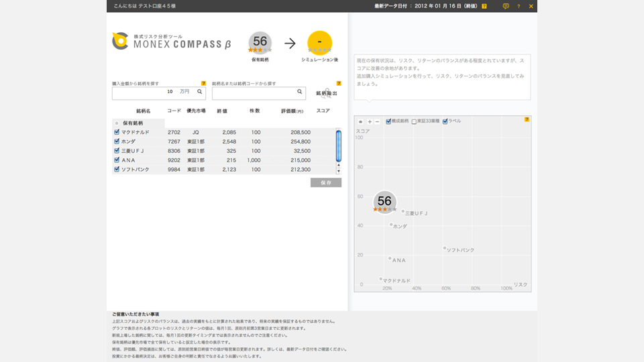
Task: Click the シミュレーション後 label
Action: click(x=319, y=60)
